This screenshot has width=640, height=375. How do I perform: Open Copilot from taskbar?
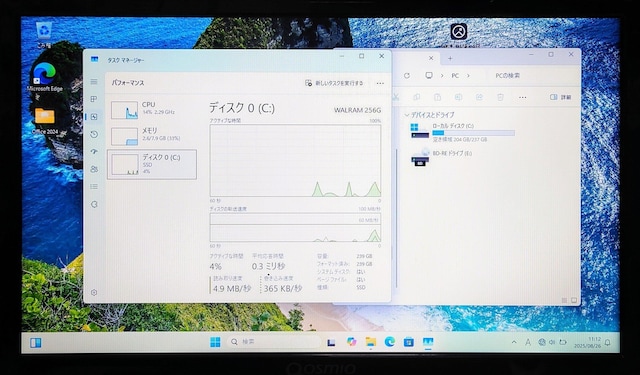[351, 342]
